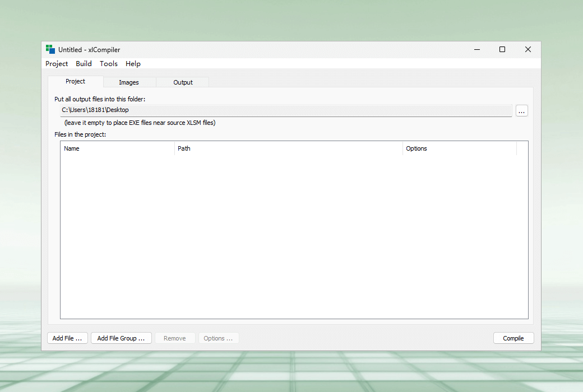Click the 'Files in the project:' label
This screenshot has height=392, width=583.
coord(80,134)
